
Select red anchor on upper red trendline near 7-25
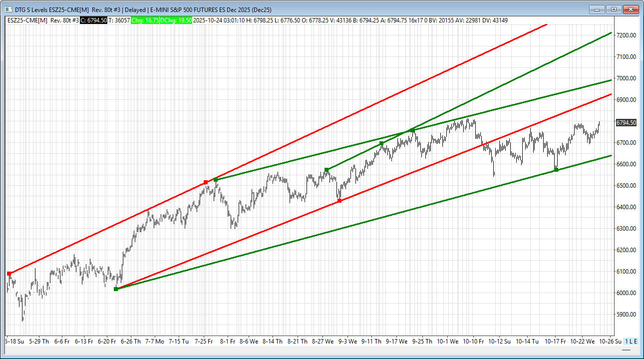(x=206, y=182)
